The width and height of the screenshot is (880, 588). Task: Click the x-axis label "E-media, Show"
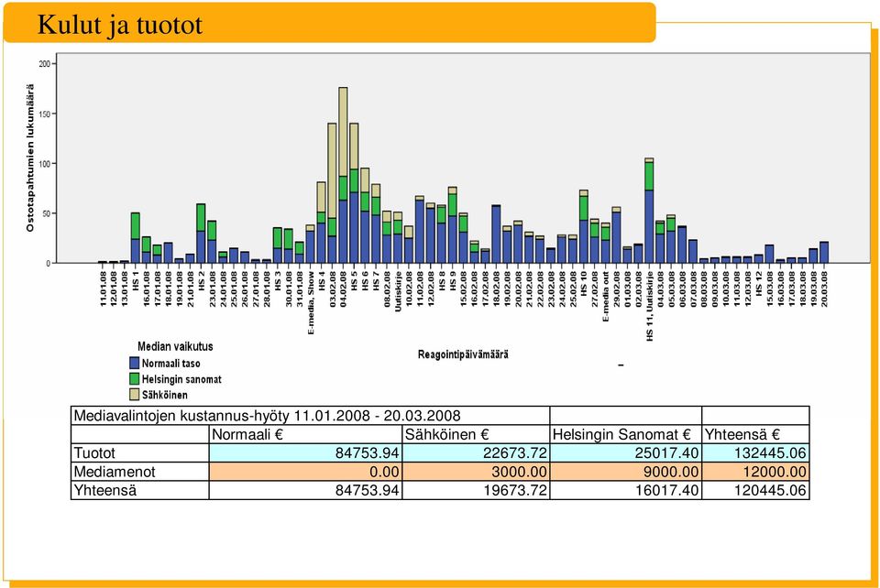tap(311, 302)
